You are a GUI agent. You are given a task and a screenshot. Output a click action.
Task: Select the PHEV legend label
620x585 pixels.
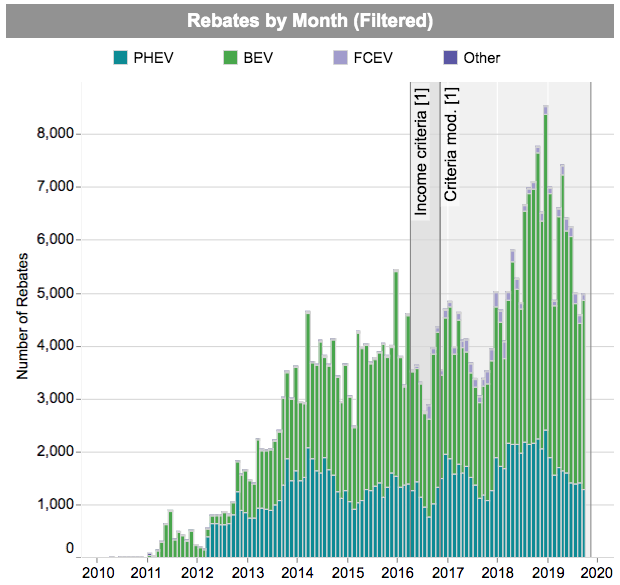pos(153,58)
